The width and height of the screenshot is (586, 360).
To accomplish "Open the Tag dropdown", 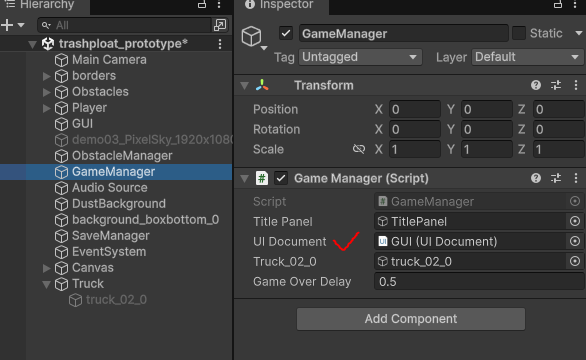I will tap(360, 57).
